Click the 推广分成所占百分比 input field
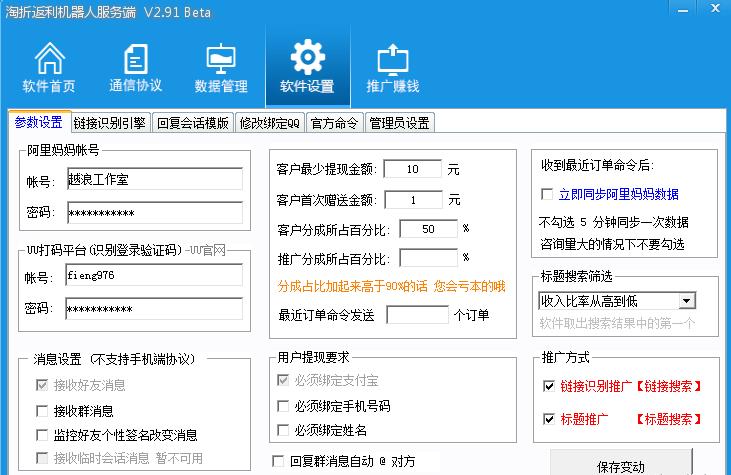731x475 pixels. (x=428, y=258)
